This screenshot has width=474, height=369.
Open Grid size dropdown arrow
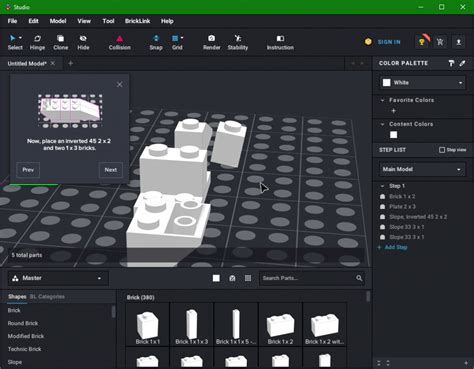[182, 38]
